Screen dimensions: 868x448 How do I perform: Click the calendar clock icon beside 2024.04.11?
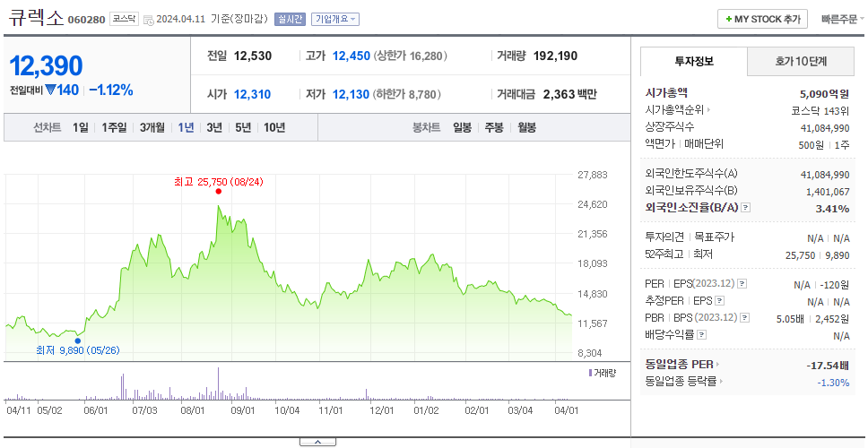click(x=148, y=20)
